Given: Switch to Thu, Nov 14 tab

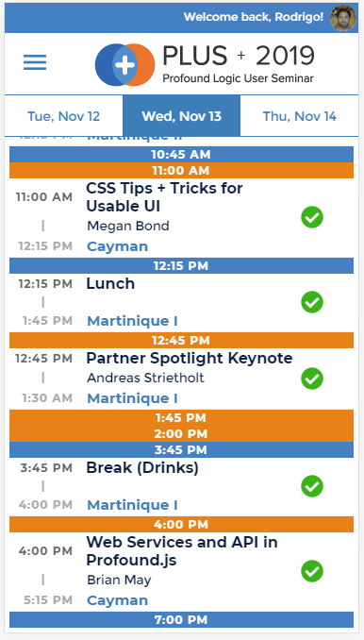Looking at the screenshot, I should coord(299,116).
